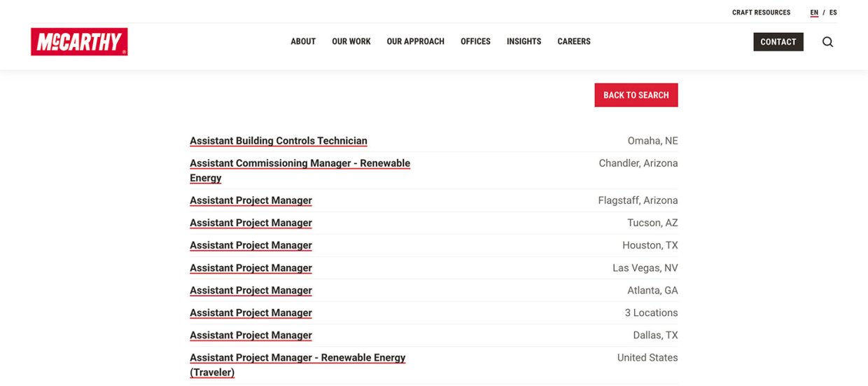
Task: Open the About menu
Action: 303,42
